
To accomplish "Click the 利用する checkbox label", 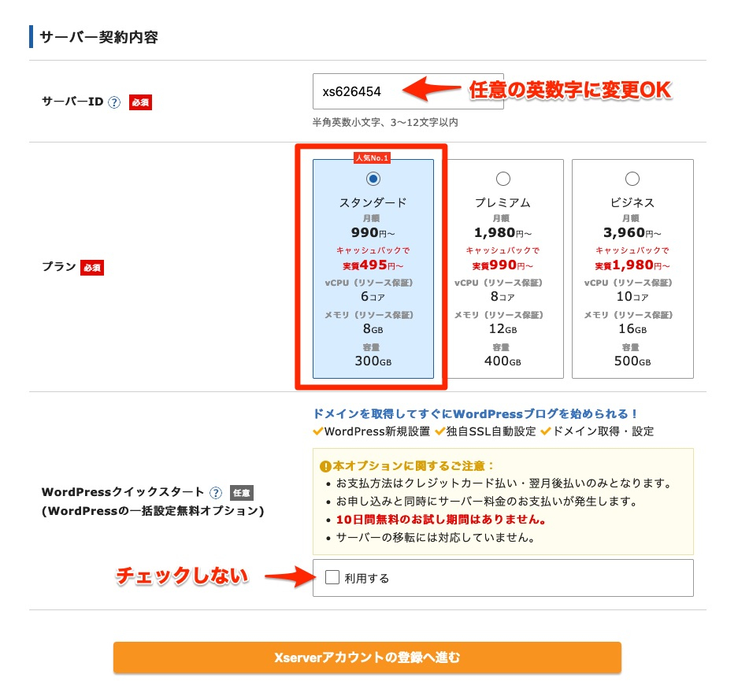I will pyautogui.click(x=367, y=578).
